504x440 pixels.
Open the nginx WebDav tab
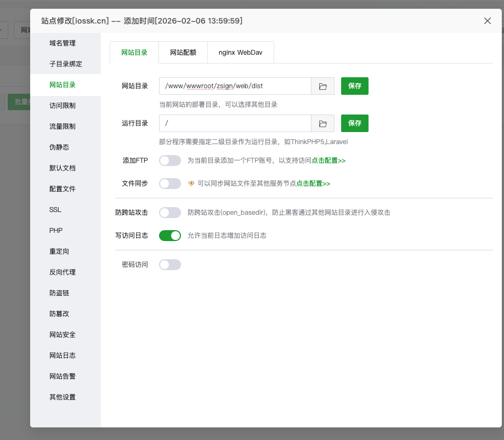tap(240, 52)
